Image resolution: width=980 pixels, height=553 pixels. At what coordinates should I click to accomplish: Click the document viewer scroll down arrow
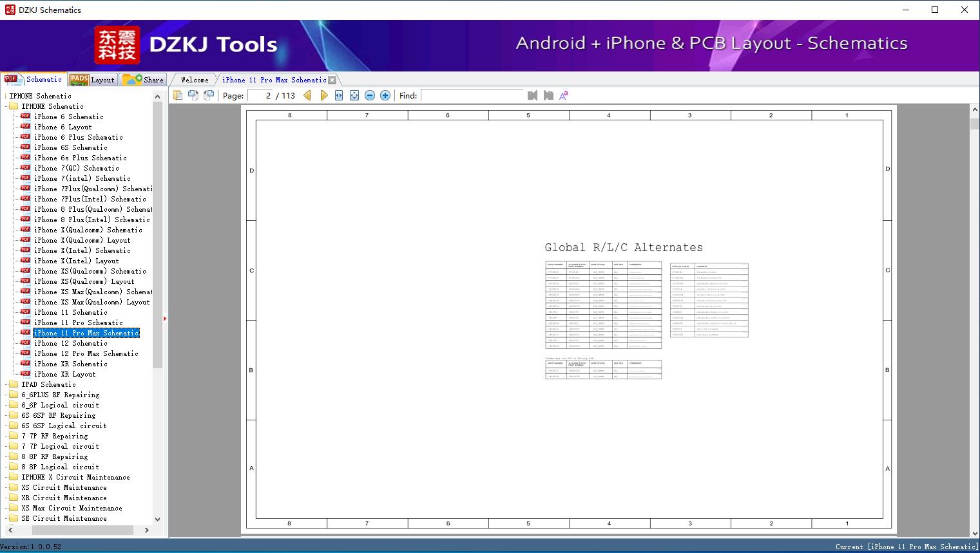coord(975,533)
